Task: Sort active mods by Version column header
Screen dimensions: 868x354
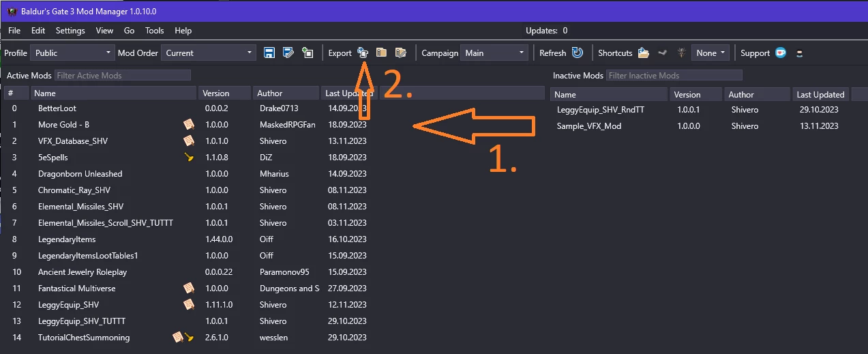Action: (x=224, y=93)
